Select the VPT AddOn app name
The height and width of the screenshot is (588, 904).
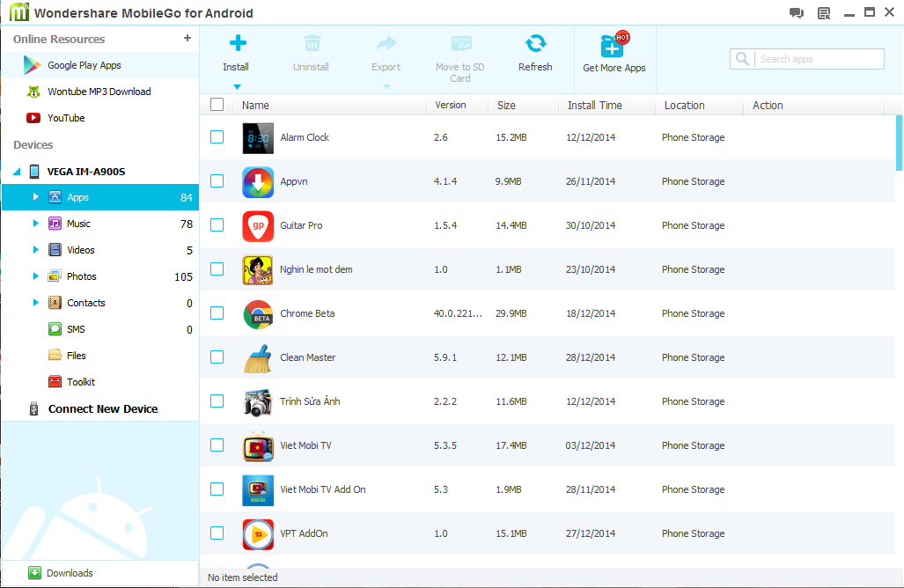tap(304, 533)
